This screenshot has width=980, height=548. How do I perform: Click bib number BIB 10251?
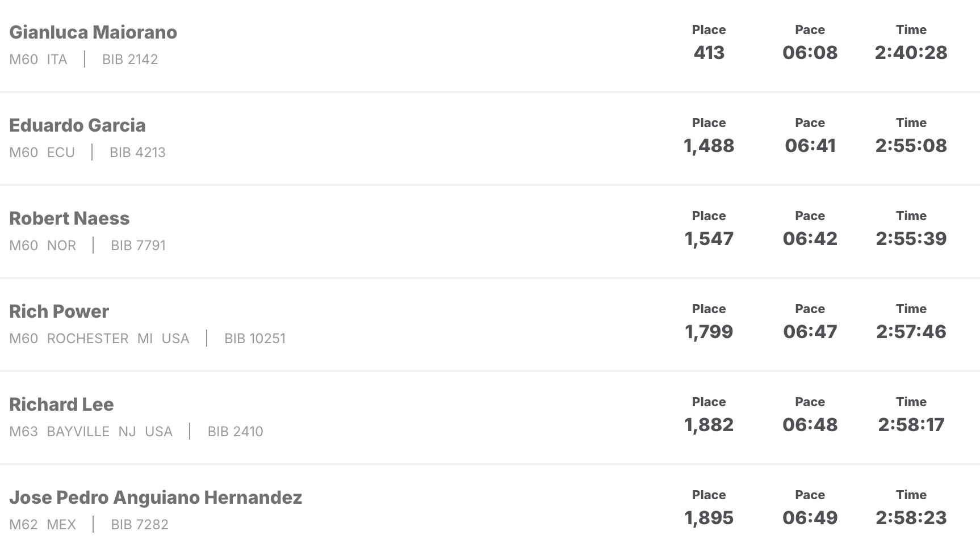pyautogui.click(x=255, y=339)
